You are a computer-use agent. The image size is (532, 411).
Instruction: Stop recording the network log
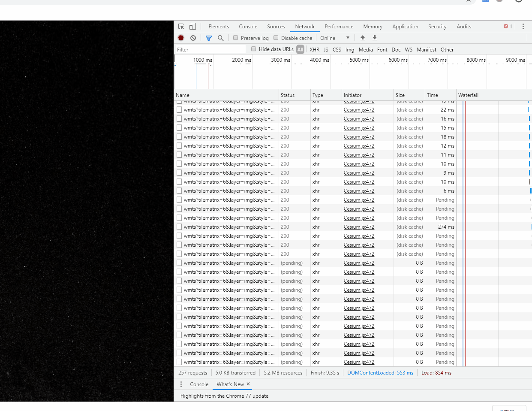click(x=181, y=38)
